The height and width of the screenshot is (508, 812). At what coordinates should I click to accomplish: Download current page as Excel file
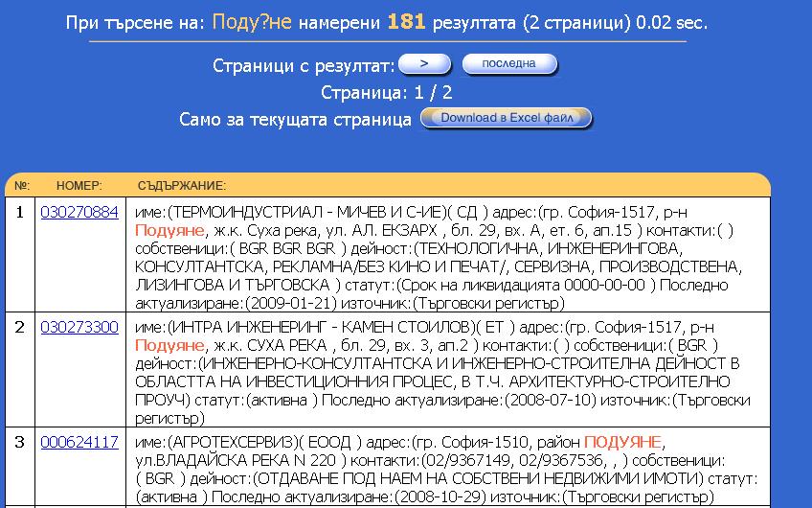506,118
